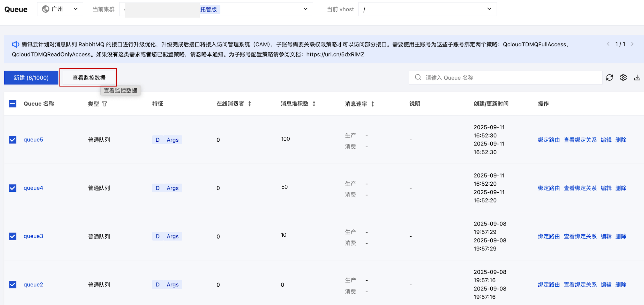
Task: Focus the Queue name search field
Action: pos(510,78)
